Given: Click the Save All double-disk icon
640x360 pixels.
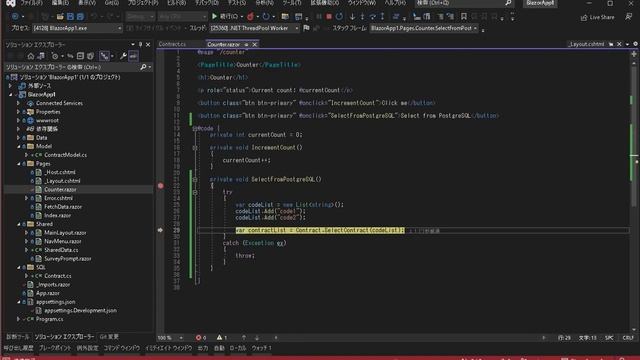Looking at the screenshot, I should pyautogui.click(x=80, y=16).
